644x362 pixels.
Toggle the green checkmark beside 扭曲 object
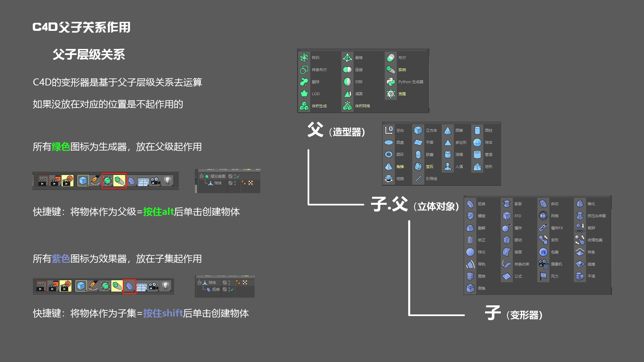(232, 289)
